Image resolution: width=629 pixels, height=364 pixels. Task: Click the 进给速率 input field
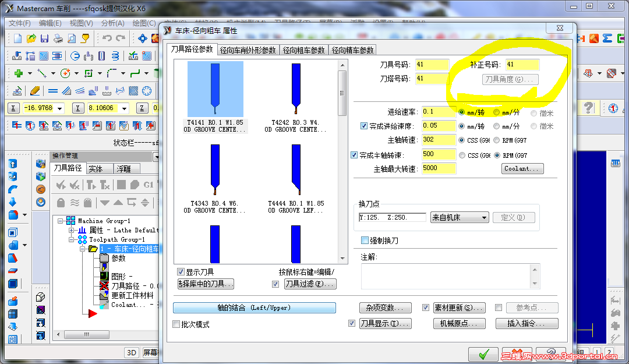click(x=439, y=112)
